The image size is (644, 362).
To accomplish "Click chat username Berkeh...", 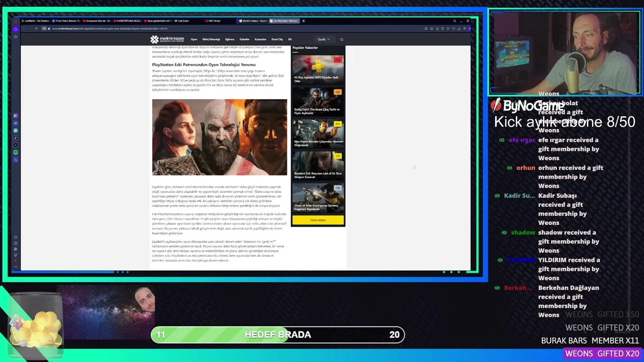I will [x=518, y=288].
